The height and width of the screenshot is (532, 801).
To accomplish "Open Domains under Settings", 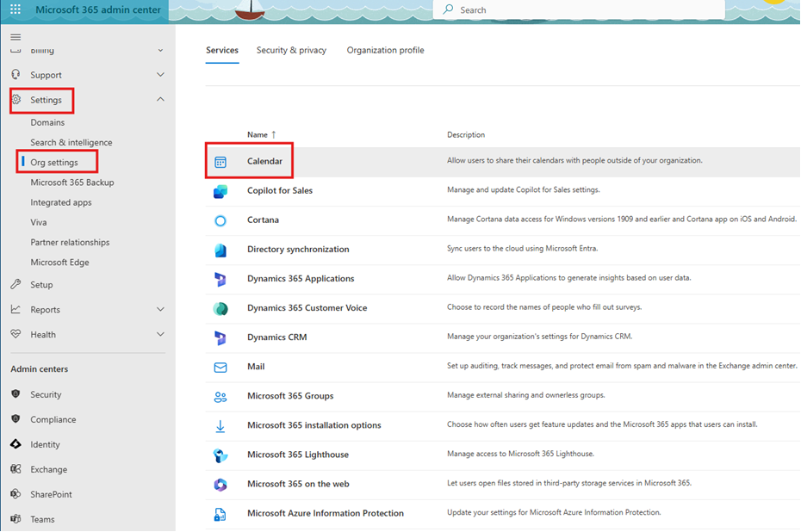I will coord(47,122).
